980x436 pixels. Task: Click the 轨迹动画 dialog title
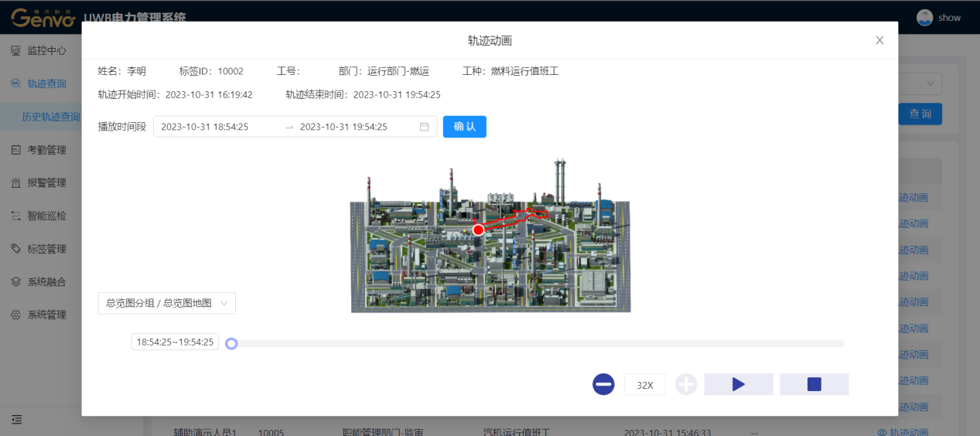click(490, 40)
